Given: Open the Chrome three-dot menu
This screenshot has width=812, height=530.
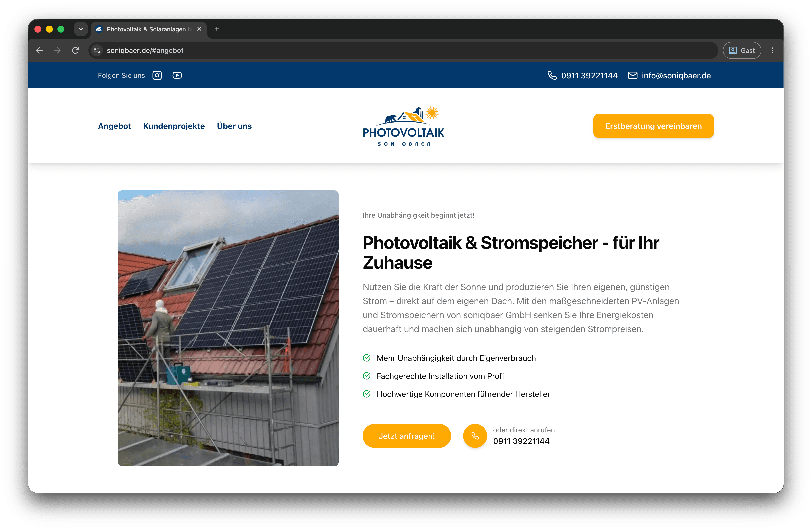Looking at the screenshot, I should point(772,50).
